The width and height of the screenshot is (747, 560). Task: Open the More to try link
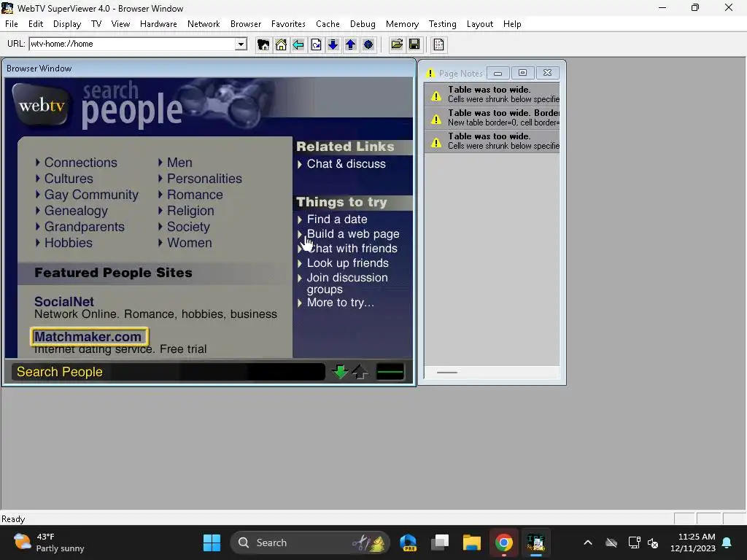pyautogui.click(x=340, y=303)
